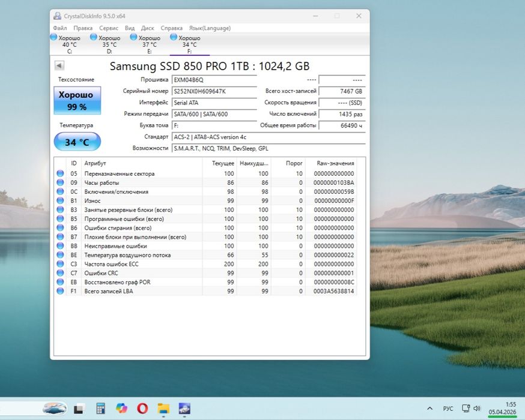Select the Восстановлено граф POR attribute
Viewport: 525px width, 420px height.
click(118, 282)
